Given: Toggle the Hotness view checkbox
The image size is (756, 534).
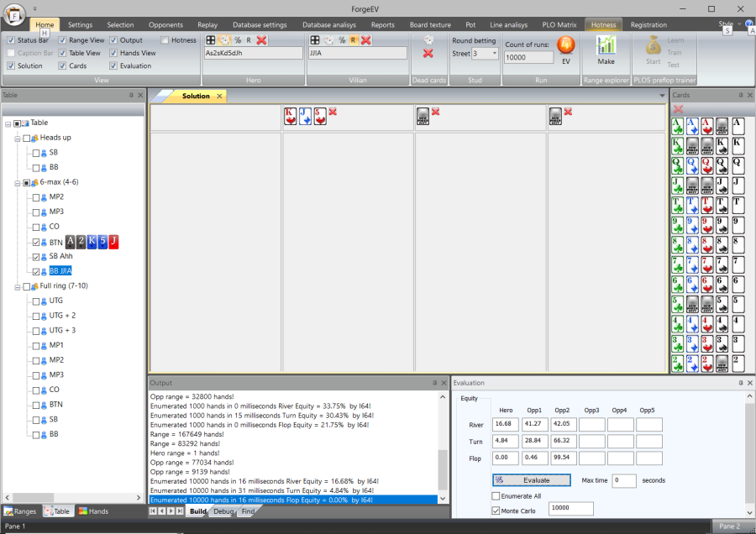Looking at the screenshot, I should click(165, 39).
